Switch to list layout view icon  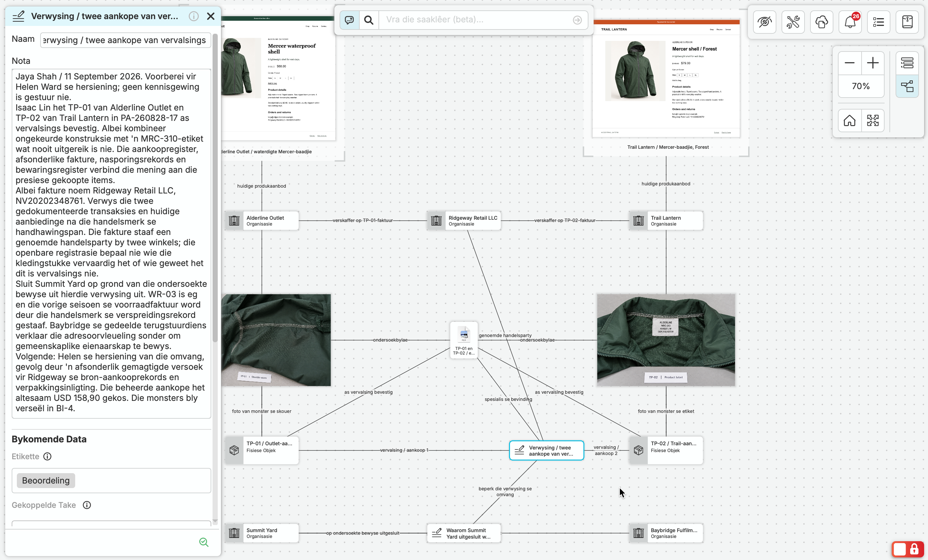(907, 63)
